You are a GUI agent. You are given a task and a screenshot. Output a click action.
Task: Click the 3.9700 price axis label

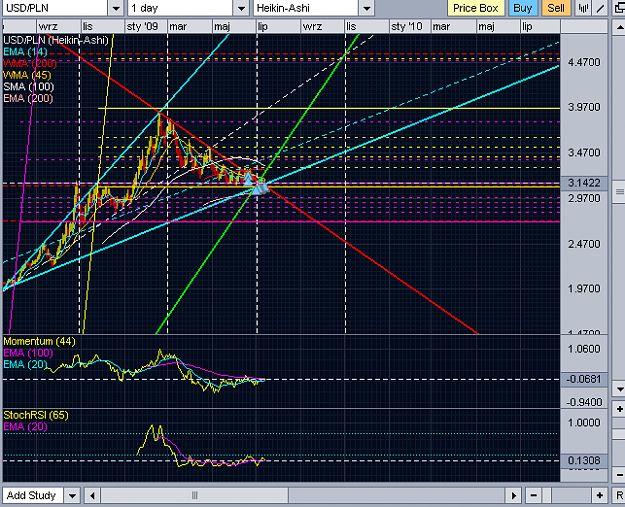pyautogui.click(x=584, y=107)
